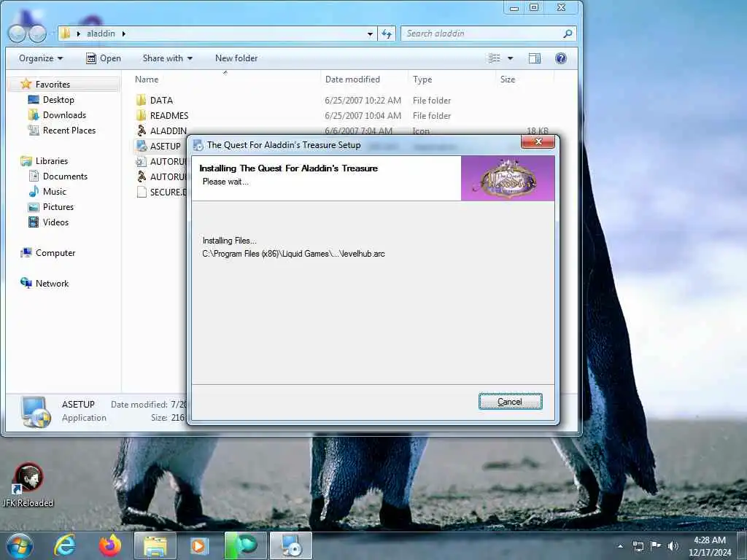Open the volume speaker tray icon
The height and width of the screenshot is (560, 747).
click(673, 546)
